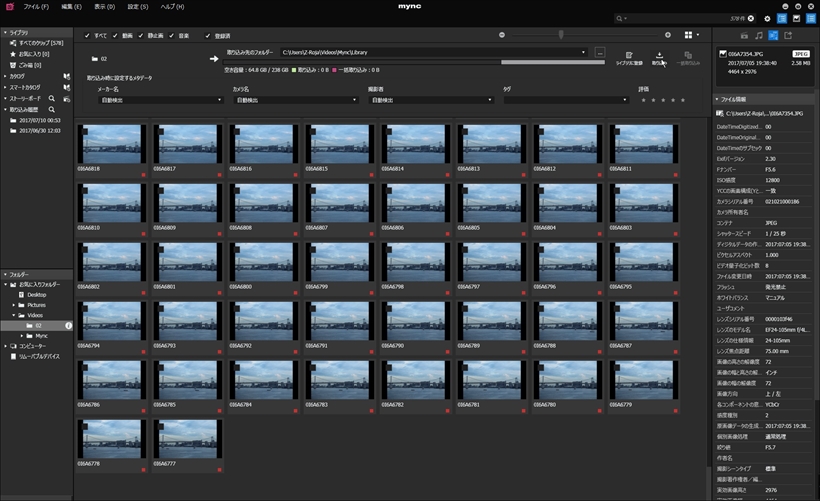Open the ファイル (F) menu
820x501 pixels.
36,7
